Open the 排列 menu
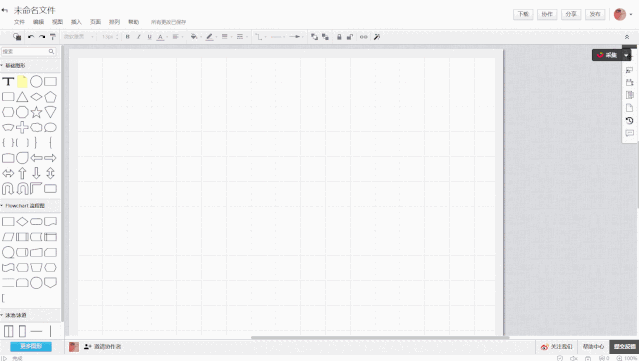Viewport: 639px width, 361px height. point(115,22)
